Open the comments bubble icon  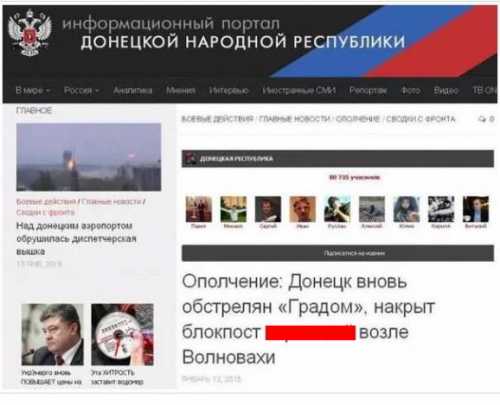482,119
